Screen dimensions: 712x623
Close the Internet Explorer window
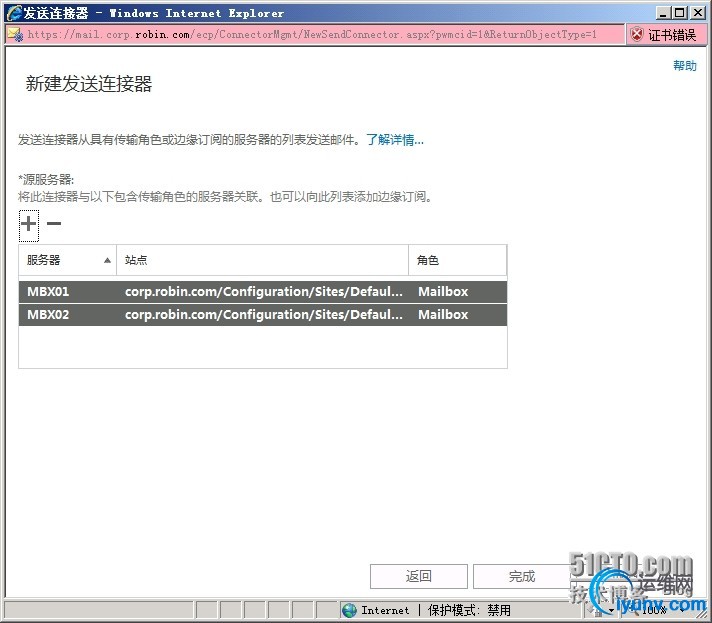(697, 13)
